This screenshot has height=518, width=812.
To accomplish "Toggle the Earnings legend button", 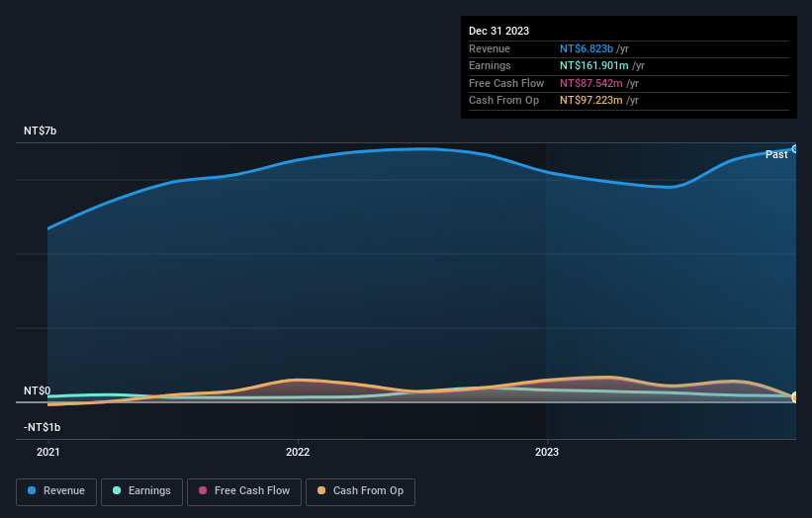I will coord(141,491).
